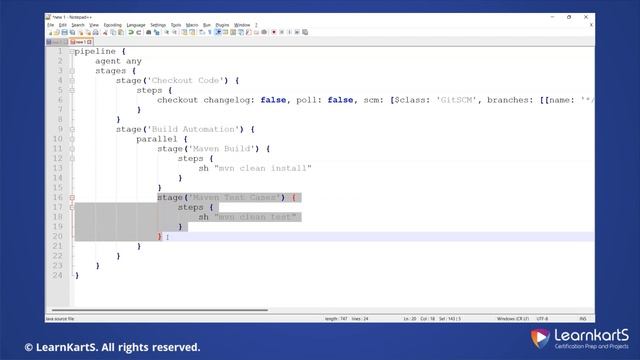
Task: Open the Run menu
Action: click(207, 25)
